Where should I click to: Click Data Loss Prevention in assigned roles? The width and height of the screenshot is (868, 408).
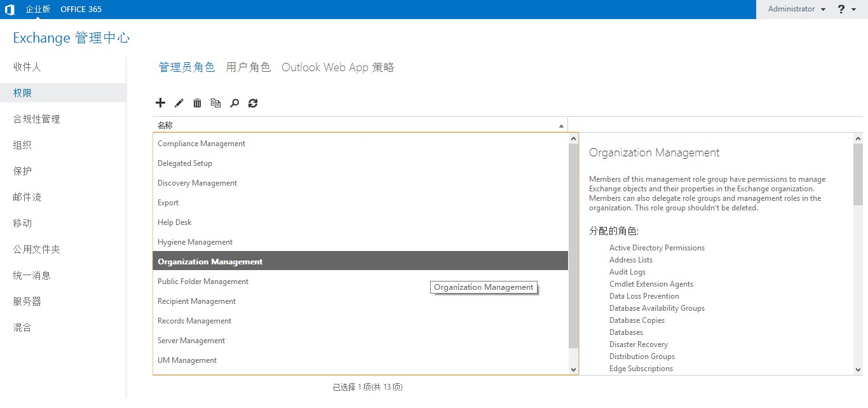644,296
